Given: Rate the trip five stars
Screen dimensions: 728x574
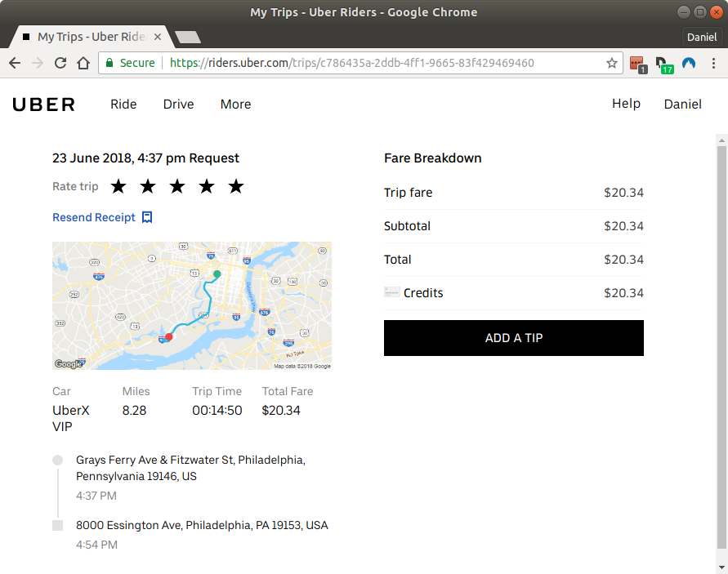Looking at the screenshot, I should (x=236, y=186).
